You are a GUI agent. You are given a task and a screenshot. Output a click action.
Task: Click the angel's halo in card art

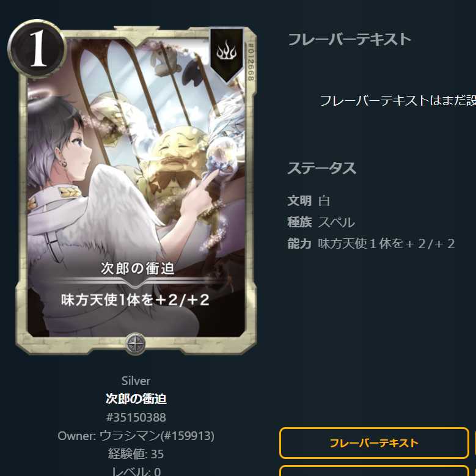coord(40,97)
